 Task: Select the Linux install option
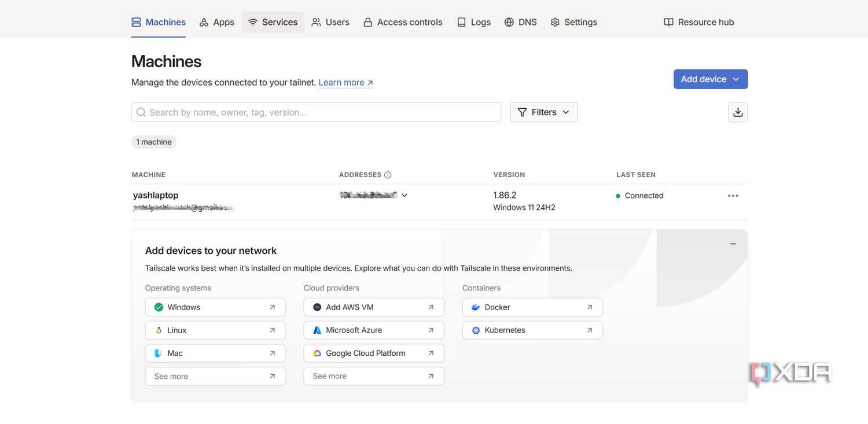(x=215, y=330)
